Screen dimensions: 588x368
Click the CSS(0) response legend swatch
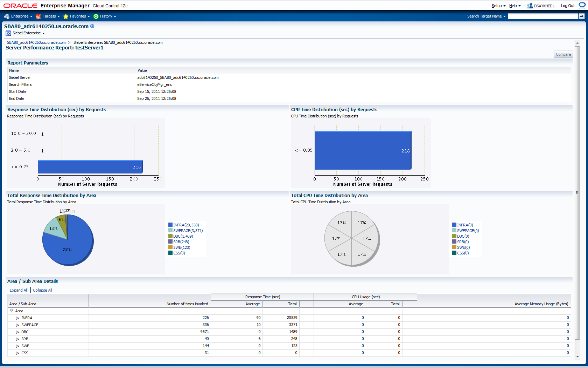(x=170, y=253)
